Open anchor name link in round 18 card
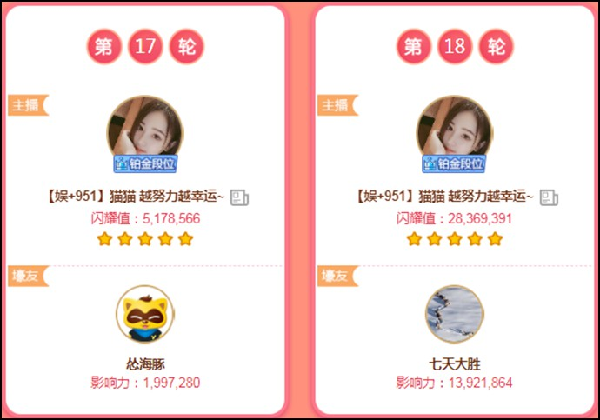Screen dimensions: 600x420 coord(445,197)
